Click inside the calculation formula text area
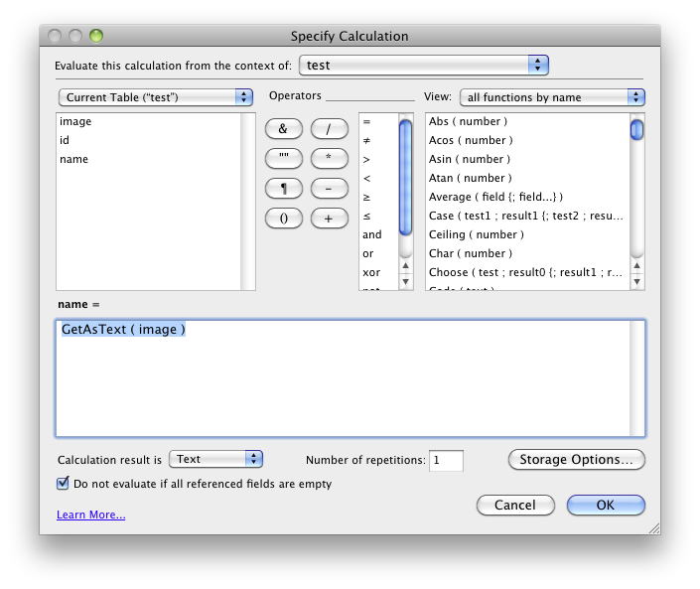 (350, 378)
